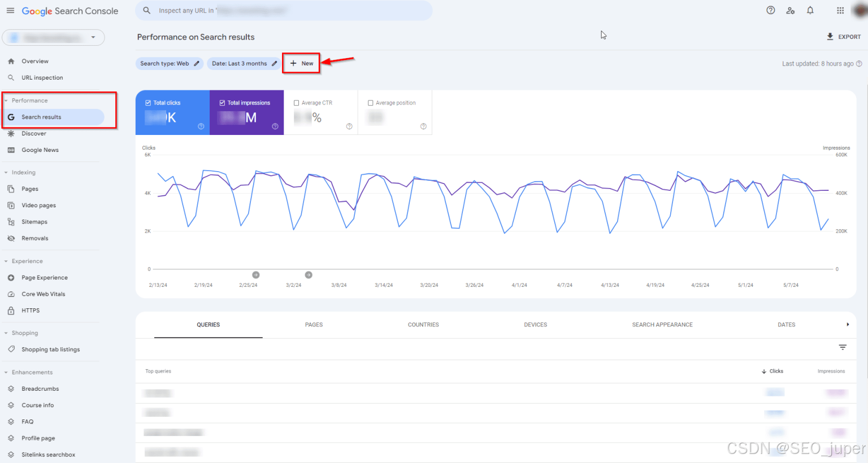
Task: Open the notifications bell
Action: point(810,10)
